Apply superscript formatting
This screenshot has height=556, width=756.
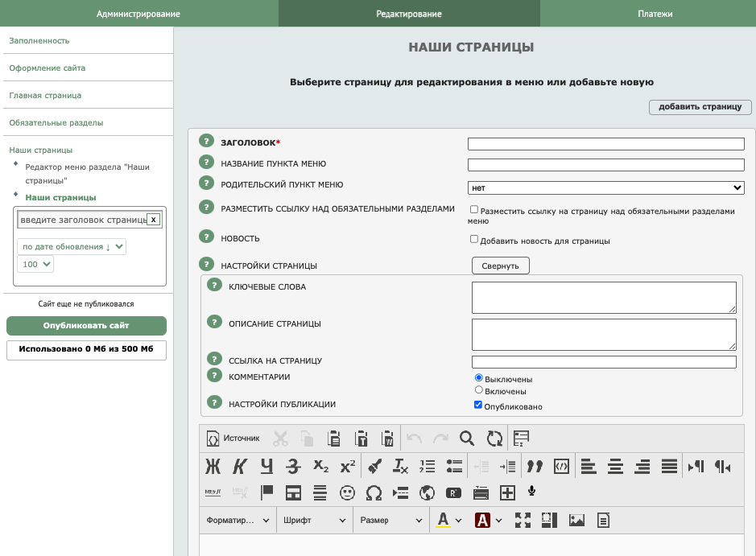click(348, 466)
